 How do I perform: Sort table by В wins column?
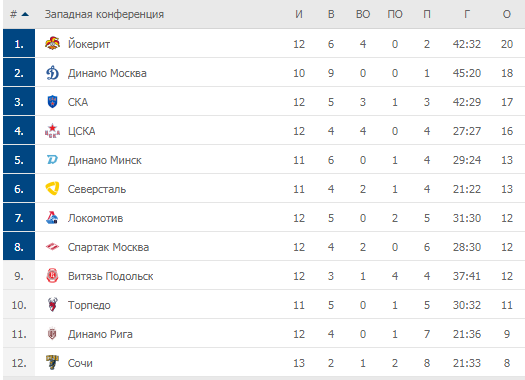tap(331, 14)
